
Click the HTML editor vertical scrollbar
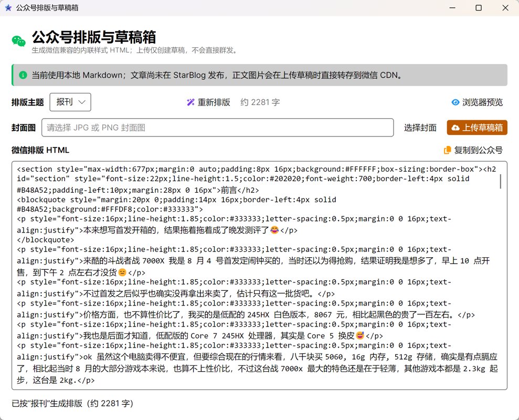click(501, 182)
